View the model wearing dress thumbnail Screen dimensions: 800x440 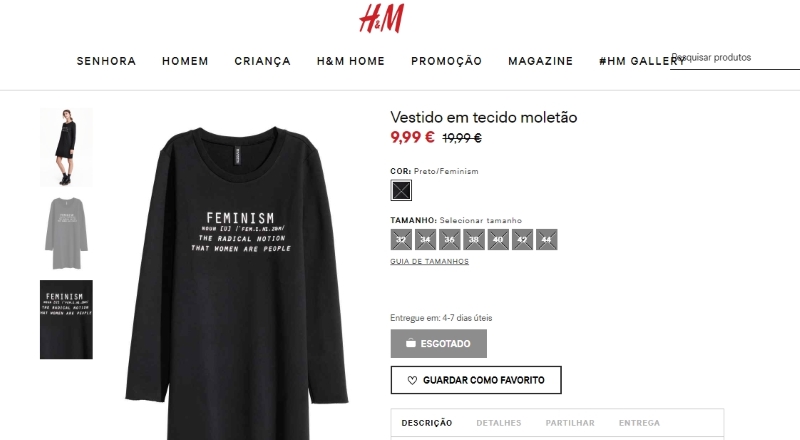66,147
